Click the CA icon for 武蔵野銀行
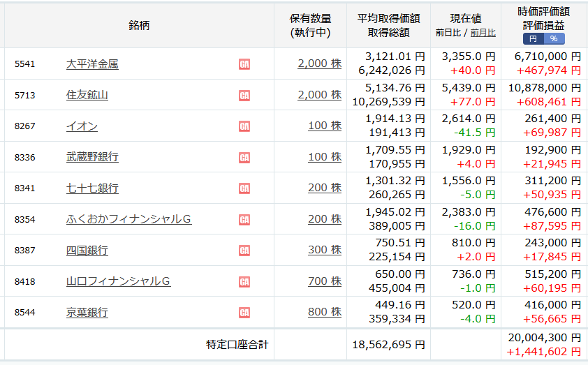The image size is (588, 365). click(x=244, y=158)
